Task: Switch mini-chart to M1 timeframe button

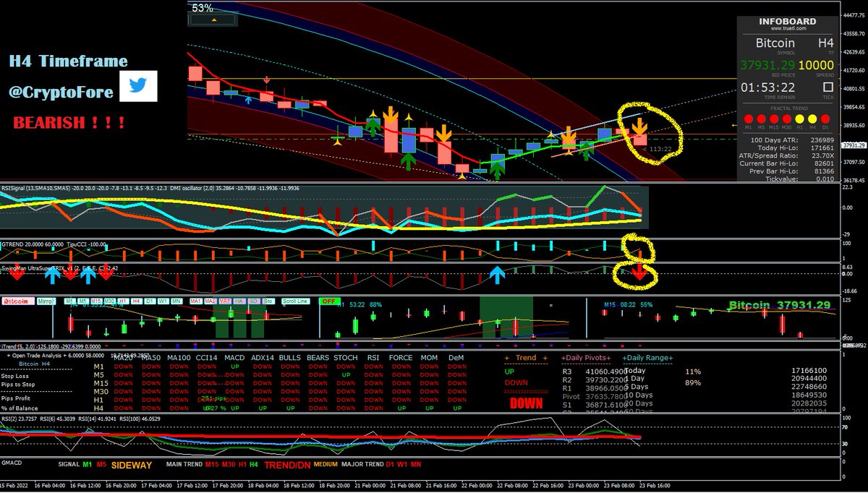Action: tap(69, 301)
